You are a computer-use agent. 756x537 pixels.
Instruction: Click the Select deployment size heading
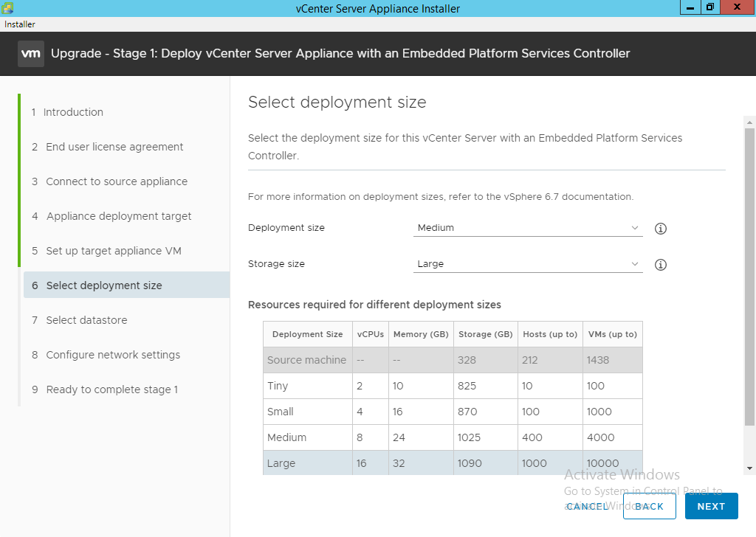[x=337, y=103]
